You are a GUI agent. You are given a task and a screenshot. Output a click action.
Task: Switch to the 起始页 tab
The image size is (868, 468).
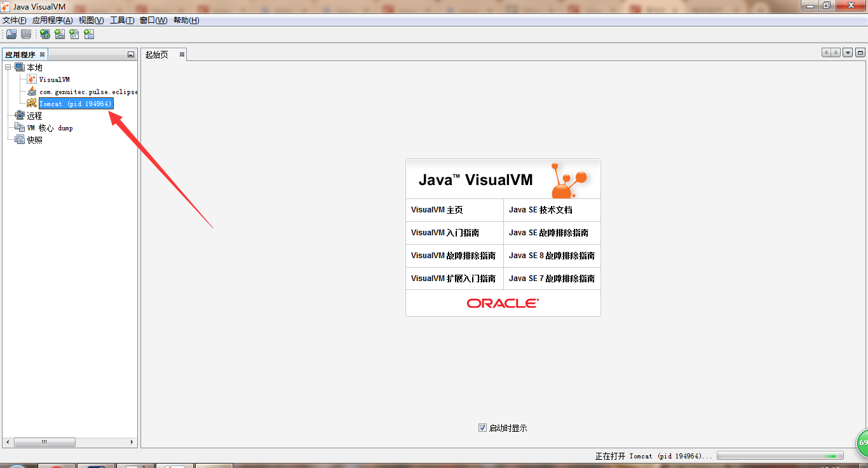(156, 55)
